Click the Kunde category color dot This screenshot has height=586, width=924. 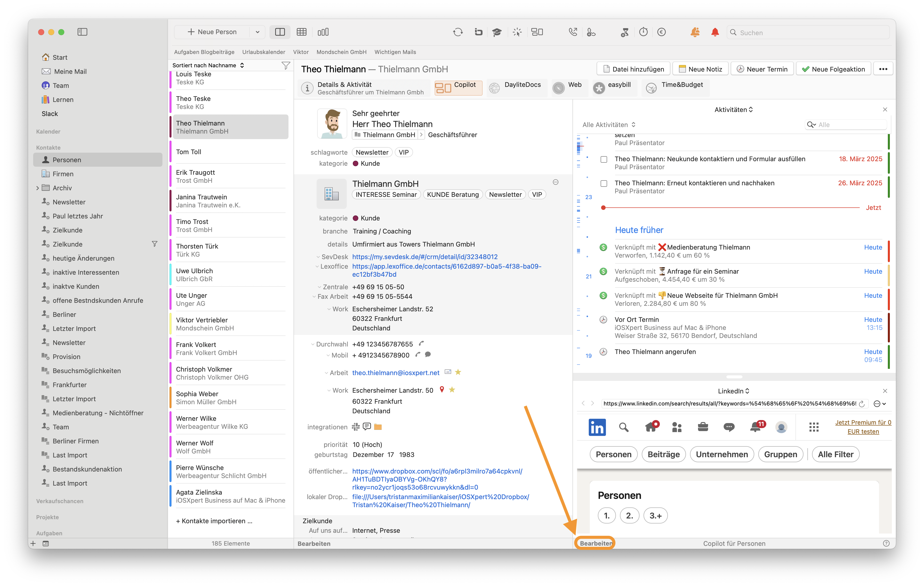pyautogui.click(x=355, y=163)
